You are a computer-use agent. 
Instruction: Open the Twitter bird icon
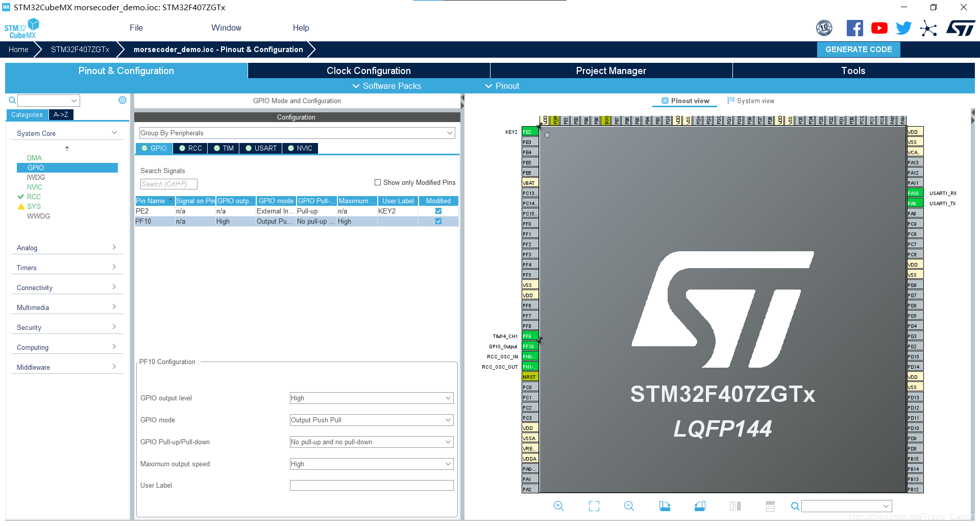coord(903,28)
